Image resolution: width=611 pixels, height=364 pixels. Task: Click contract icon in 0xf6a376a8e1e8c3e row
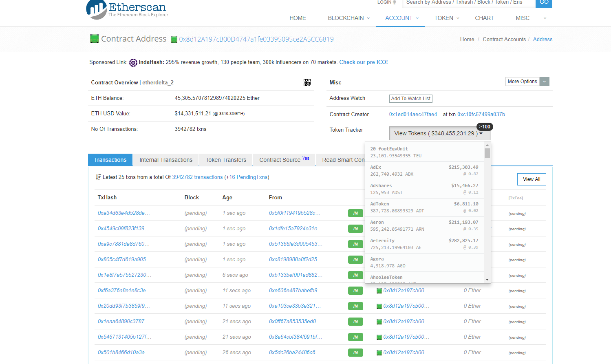click(379, 291)
